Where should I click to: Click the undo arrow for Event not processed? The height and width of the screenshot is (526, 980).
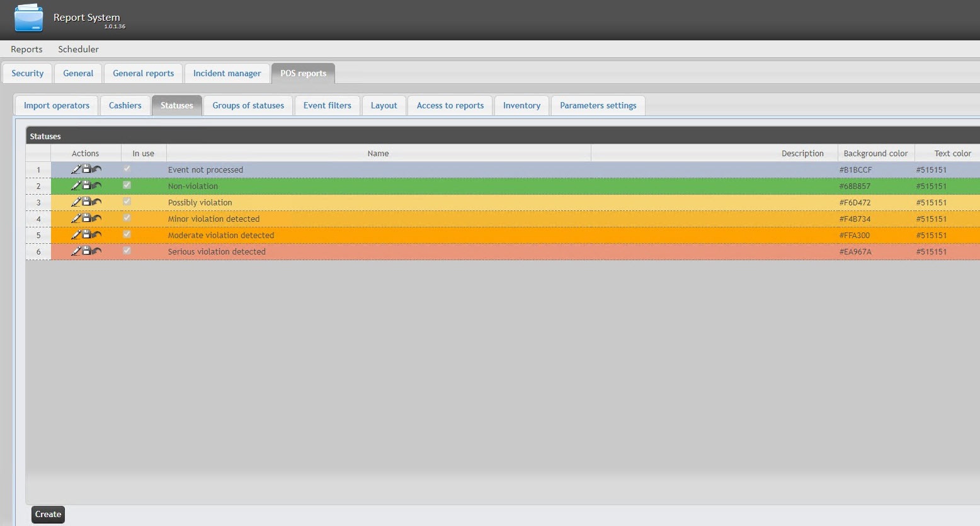96,169
